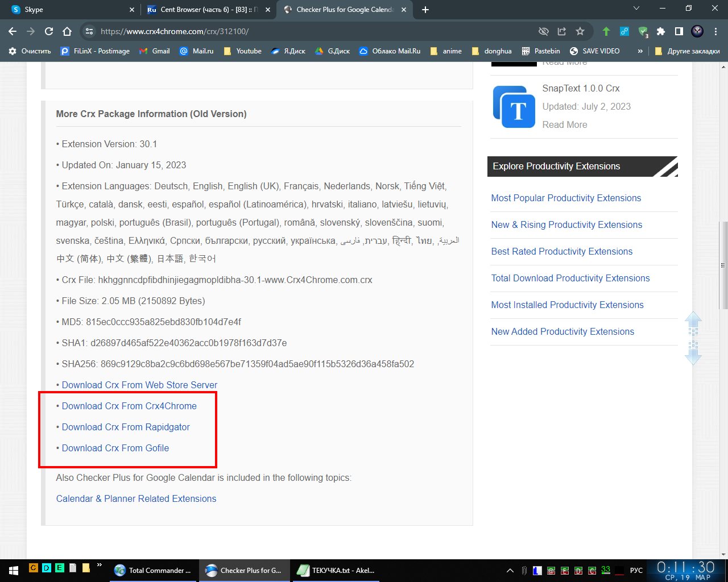Open Best Rated Productivity Extensions

click(562, 251)
